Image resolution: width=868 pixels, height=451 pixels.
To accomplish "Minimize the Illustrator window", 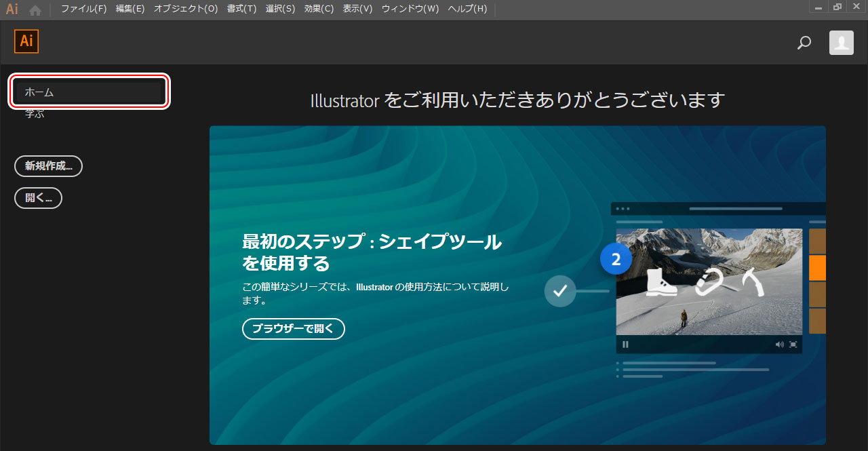I will (x=819, y=7).
